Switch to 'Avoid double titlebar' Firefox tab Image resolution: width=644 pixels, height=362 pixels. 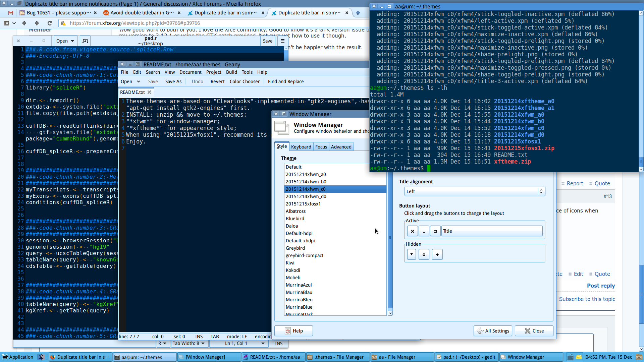click(142, 13)
